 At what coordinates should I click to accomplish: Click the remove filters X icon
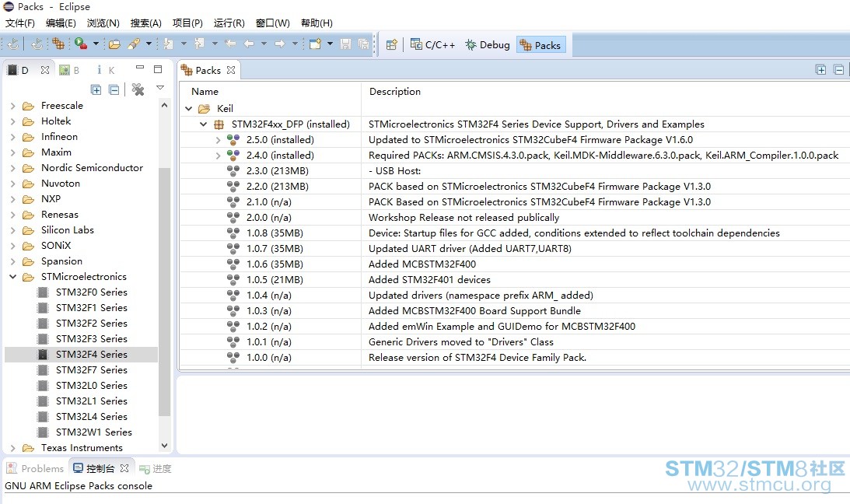click(138, 89)
